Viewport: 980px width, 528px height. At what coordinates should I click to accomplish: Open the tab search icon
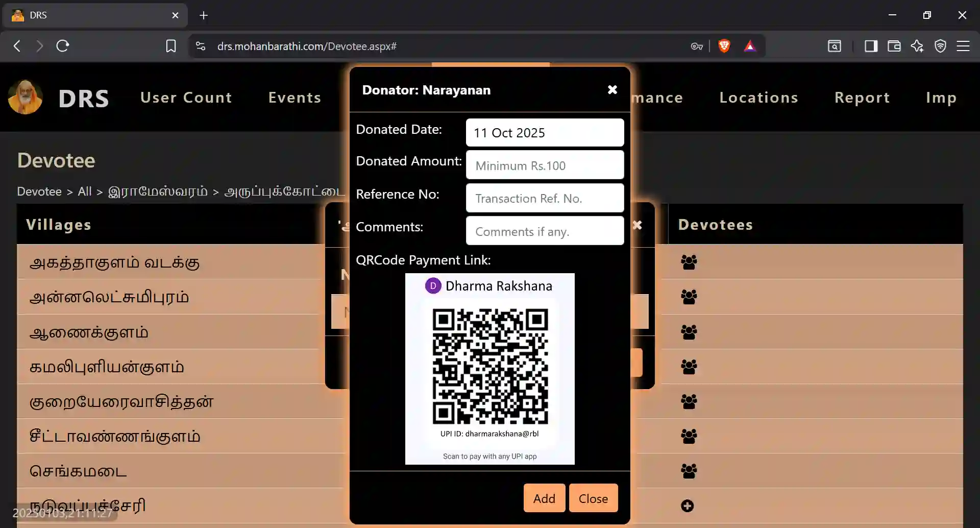point(835,46)
